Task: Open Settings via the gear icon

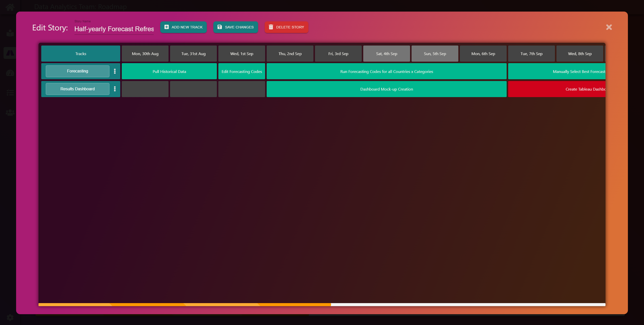Action: (10, 317)
